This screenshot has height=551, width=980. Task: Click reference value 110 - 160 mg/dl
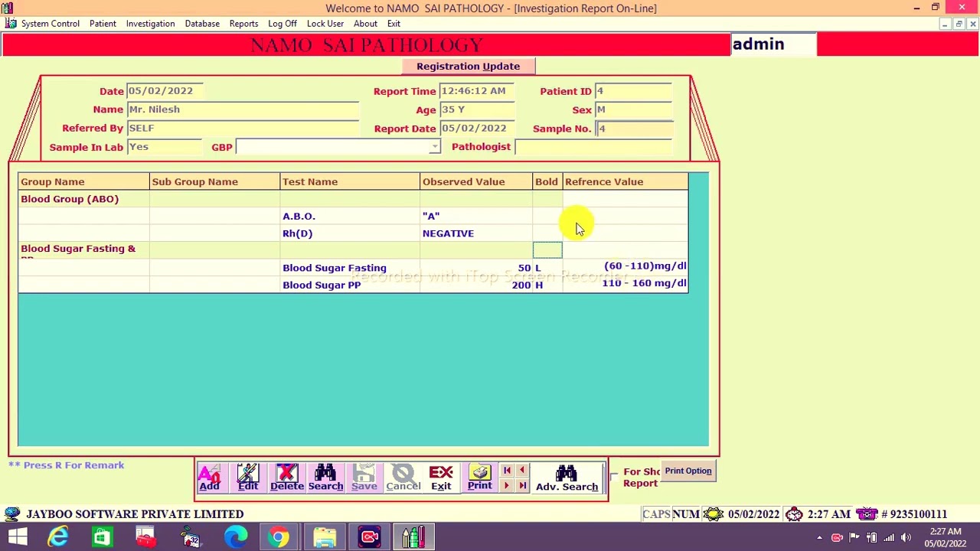point(626,284)
